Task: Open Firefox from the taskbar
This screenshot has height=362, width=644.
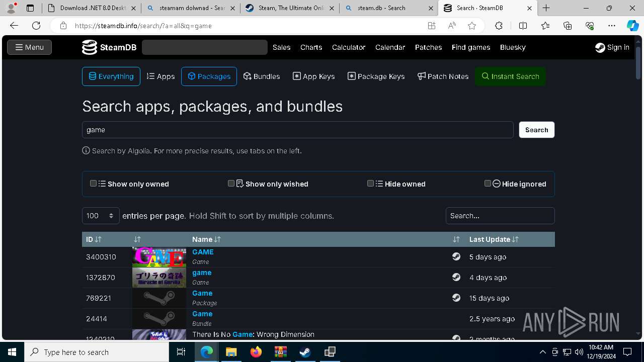Action: click(256, 352)
